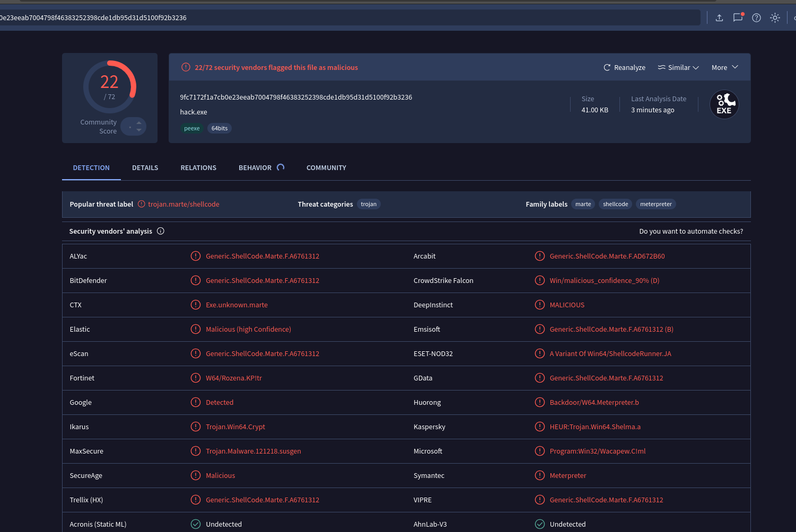Click the Emsisoft vendor name

coord(427,329)
